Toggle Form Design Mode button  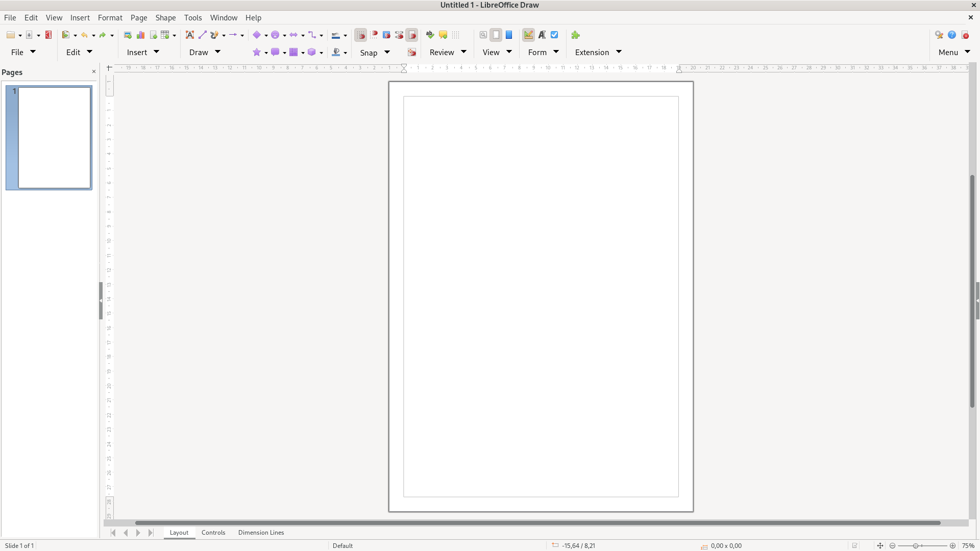(x=528, y=35)
